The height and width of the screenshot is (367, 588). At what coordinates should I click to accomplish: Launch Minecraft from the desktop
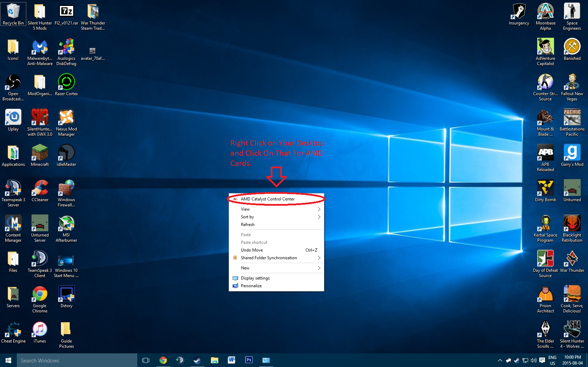point(40,156)
